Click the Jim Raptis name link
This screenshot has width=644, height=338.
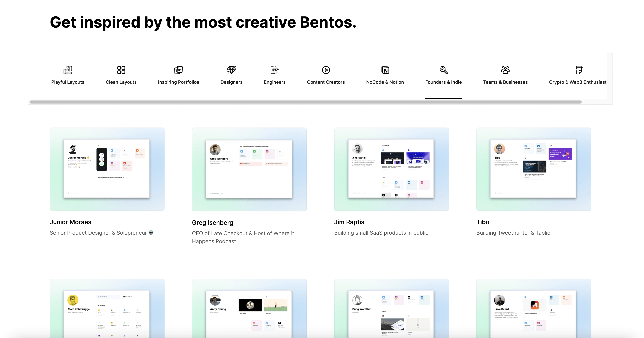(349, 222)
